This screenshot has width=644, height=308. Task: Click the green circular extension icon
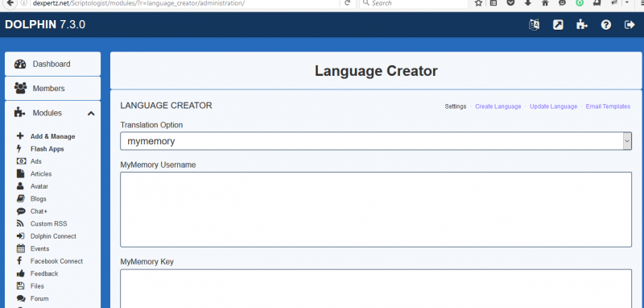point(580,3)
